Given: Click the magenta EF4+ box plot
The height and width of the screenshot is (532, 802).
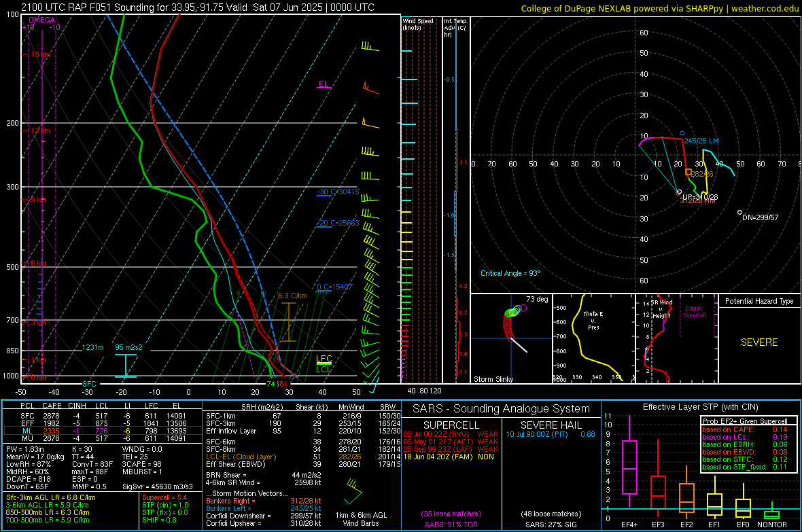Looking at the screenshot, I should (629, 463).
